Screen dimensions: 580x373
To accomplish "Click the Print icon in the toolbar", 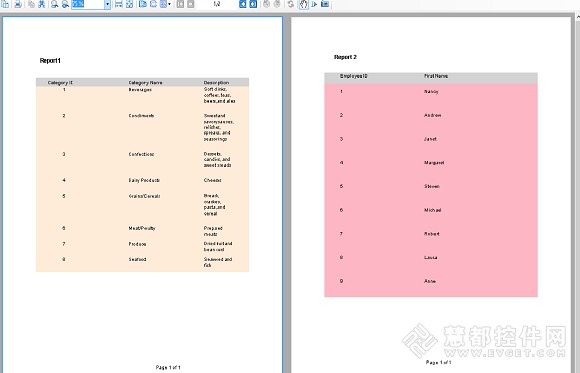I will 18,4.
